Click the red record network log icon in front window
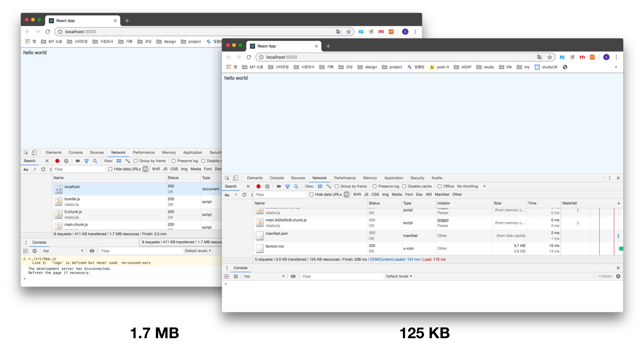 coord(258,186)
